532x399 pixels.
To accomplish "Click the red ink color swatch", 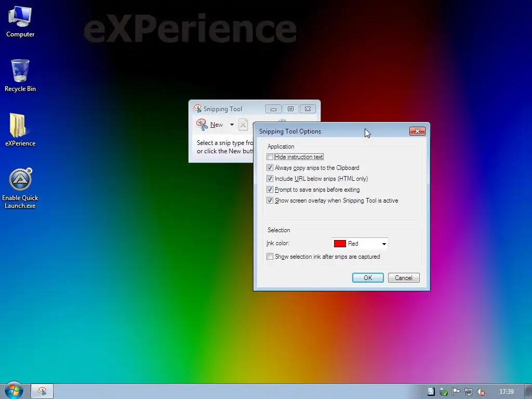I will click(x=340, y=244).
